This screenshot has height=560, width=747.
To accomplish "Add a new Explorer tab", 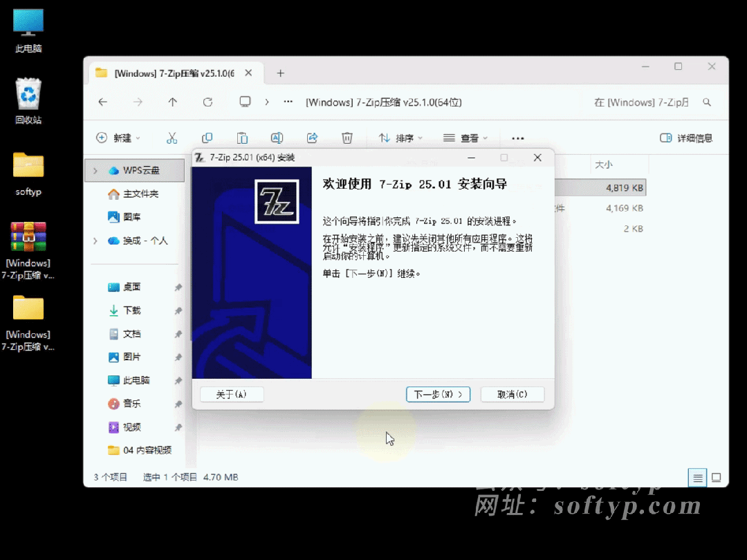I will [281, 73].
